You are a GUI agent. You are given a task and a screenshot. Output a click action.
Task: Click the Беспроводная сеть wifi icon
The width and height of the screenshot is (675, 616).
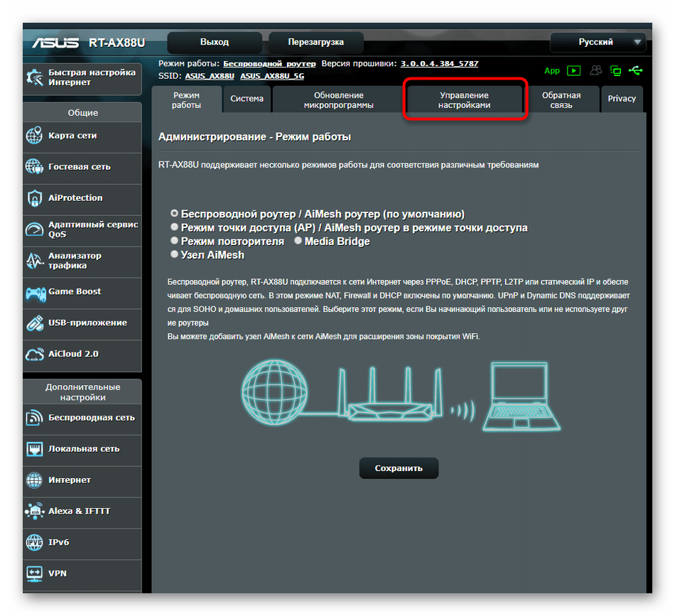tap(34, 418)
